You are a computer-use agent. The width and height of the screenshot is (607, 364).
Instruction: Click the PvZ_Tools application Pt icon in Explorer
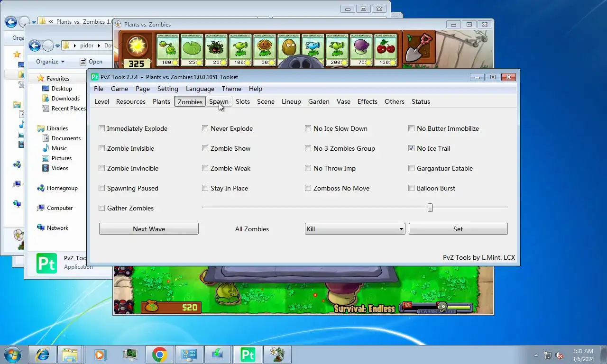46,264
